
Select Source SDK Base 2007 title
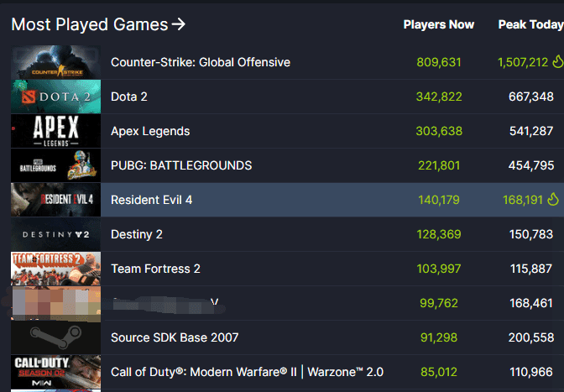click(x=175, y=337)
